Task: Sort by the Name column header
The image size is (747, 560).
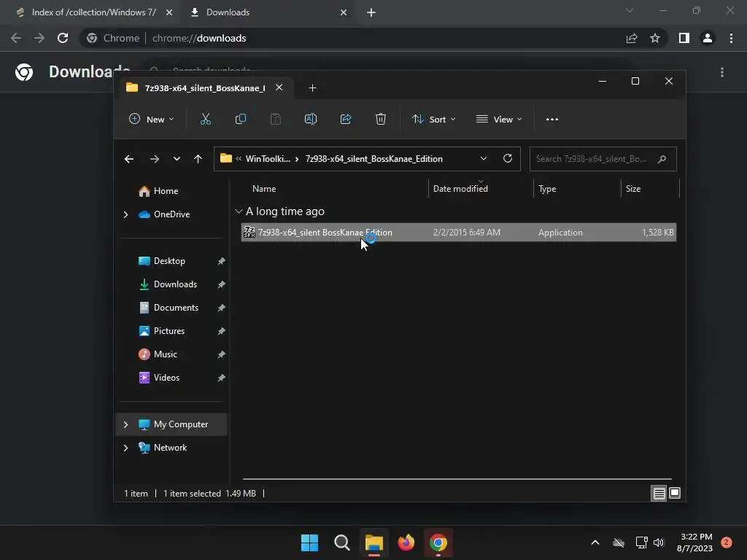Action: point(264,189)
